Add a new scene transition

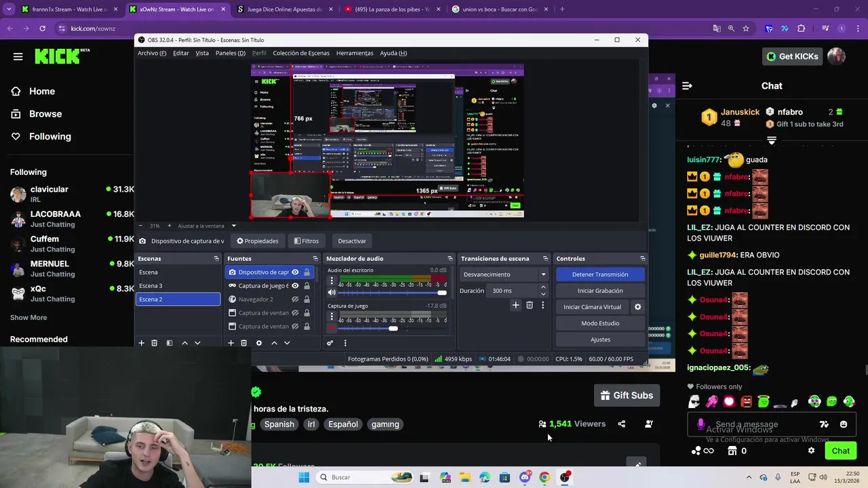515,305
